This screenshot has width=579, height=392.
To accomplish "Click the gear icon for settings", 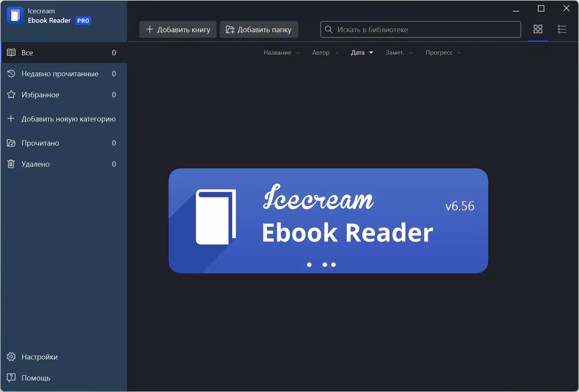I will click(11, 357).
